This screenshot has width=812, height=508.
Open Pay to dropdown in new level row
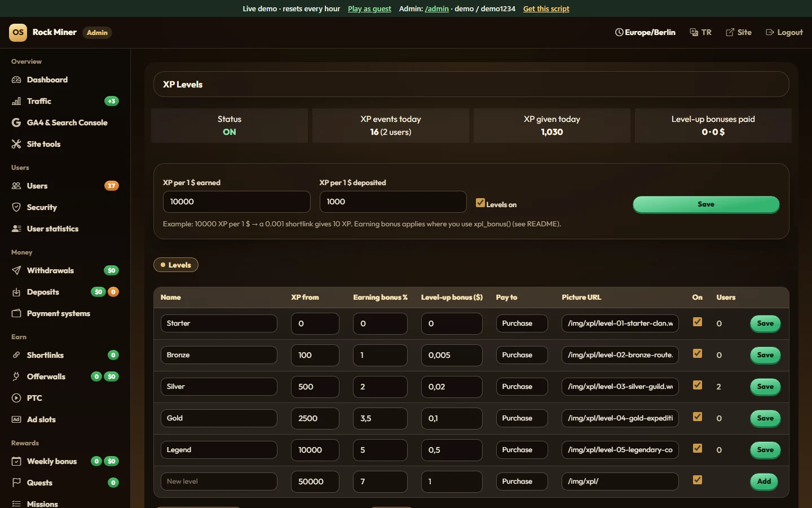[522, 481]
